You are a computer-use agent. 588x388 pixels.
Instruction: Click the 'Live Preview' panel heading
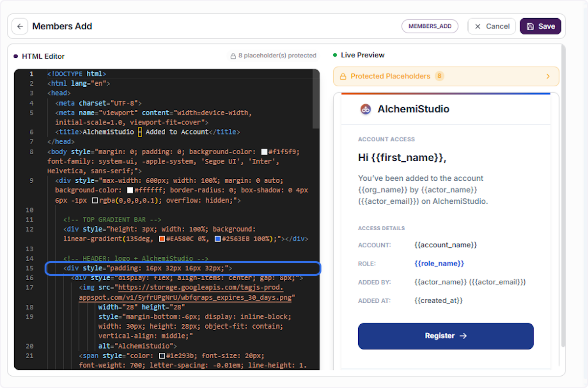pos(363,55)
